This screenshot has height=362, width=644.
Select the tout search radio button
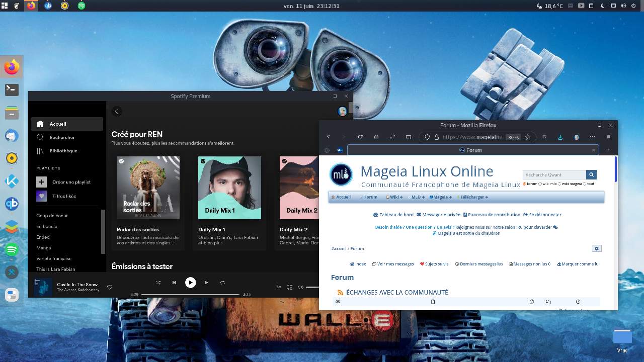point(585,184)
